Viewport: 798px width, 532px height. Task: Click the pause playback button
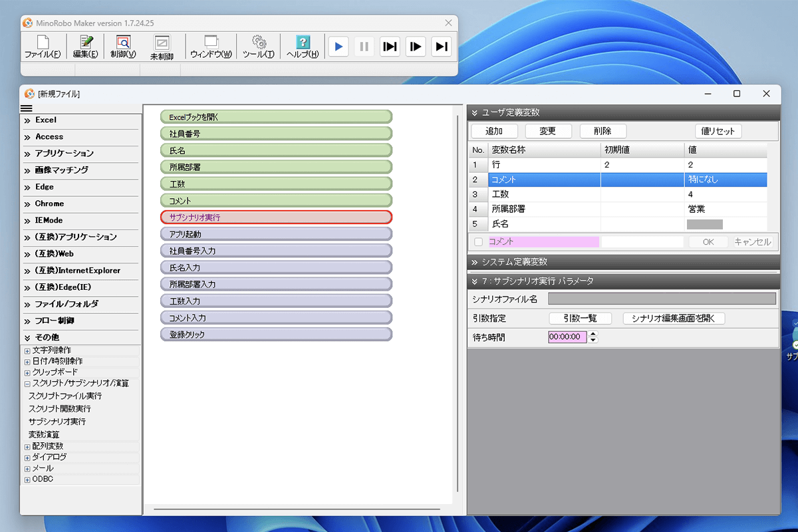tap(364, 47)
